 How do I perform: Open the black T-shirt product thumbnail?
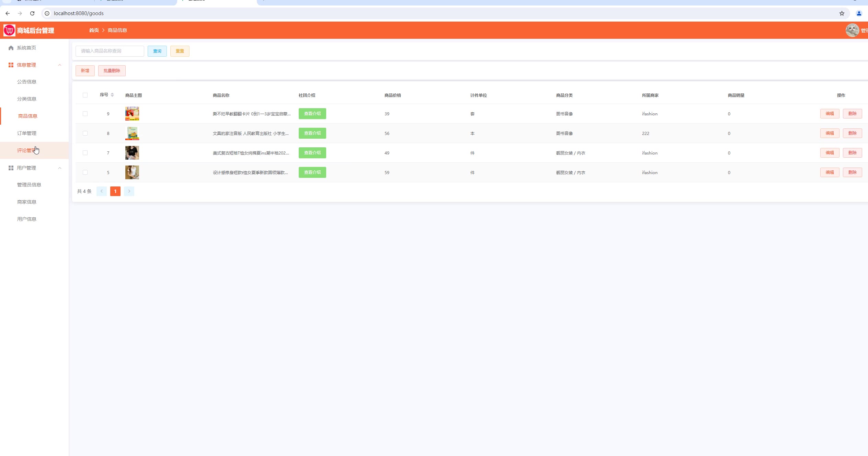(132, 153)
